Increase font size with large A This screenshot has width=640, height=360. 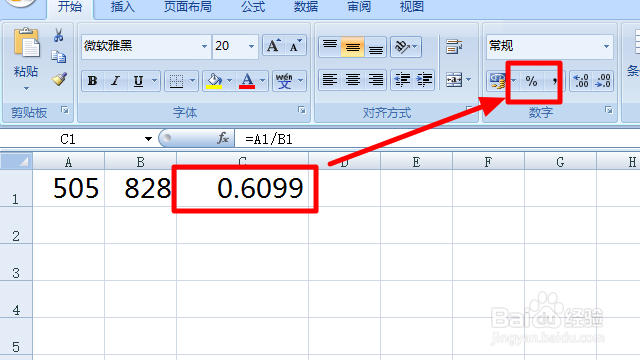pyautogui.click(x=273, y=46)
